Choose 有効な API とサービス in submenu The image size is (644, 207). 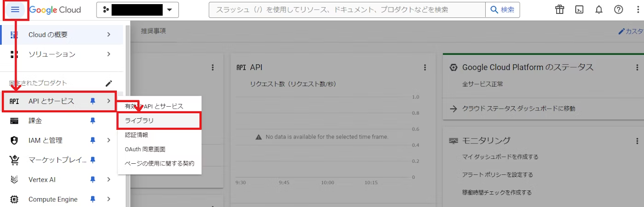coord(160,106)
